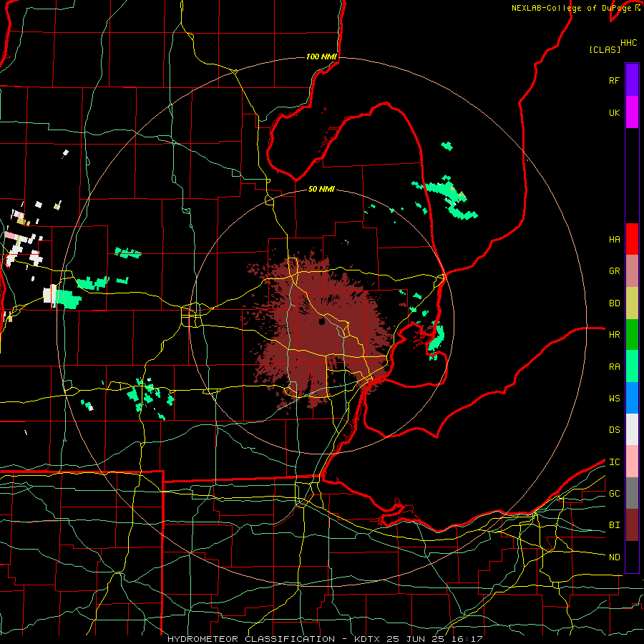Click the ND label in legend
The height and width of the screenshot is (644, 644).
tap(615, 557)
